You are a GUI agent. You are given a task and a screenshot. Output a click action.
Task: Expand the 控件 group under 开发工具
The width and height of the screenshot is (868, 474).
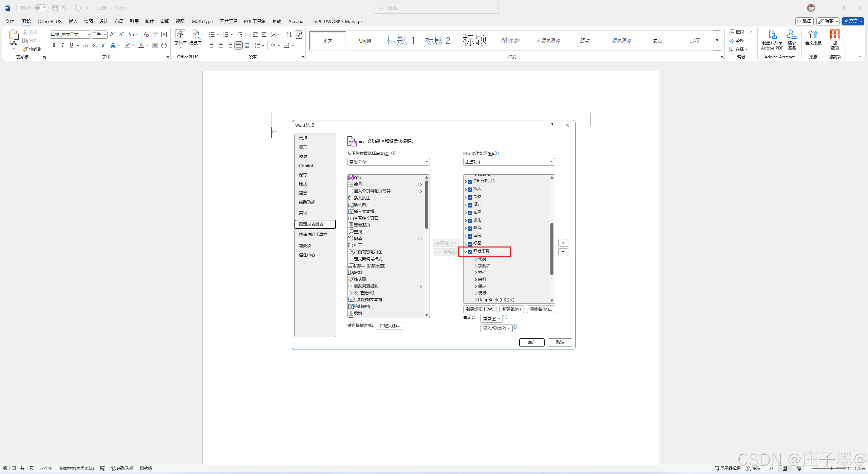[x=476, y=273]
